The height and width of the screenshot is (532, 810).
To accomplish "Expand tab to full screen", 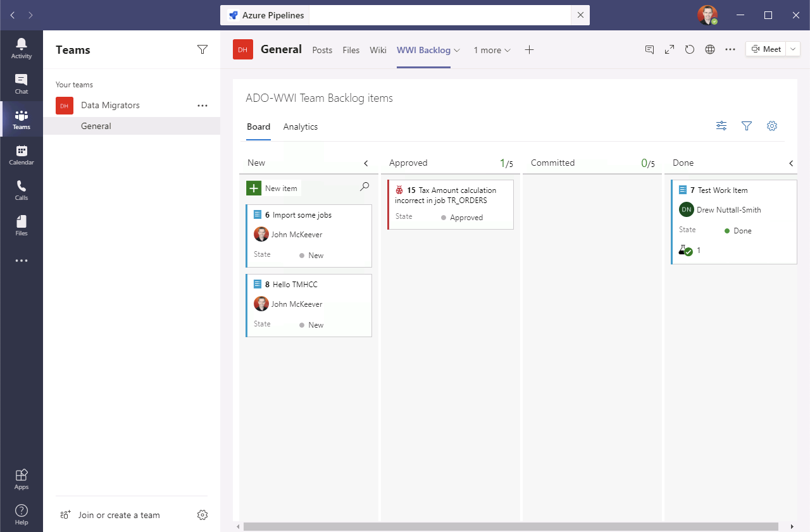I will click(670, 49).
